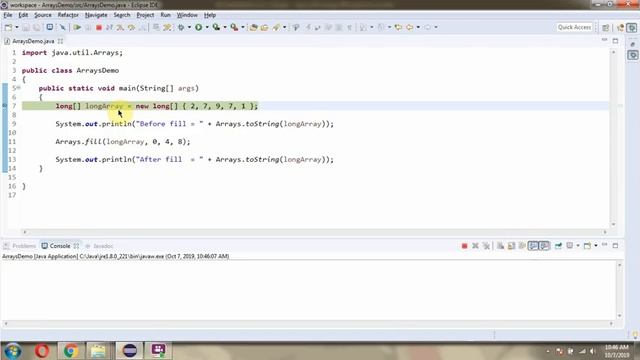This screenshot has height=360, width=640.
Task: Collapse the main method fold marker on line 5
Action: click(x=19, y=88)
